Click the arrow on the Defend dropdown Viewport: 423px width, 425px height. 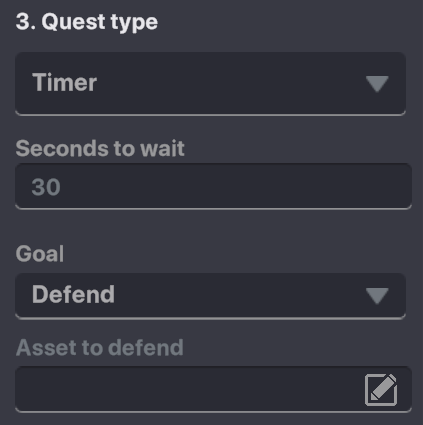pos(377,296)
